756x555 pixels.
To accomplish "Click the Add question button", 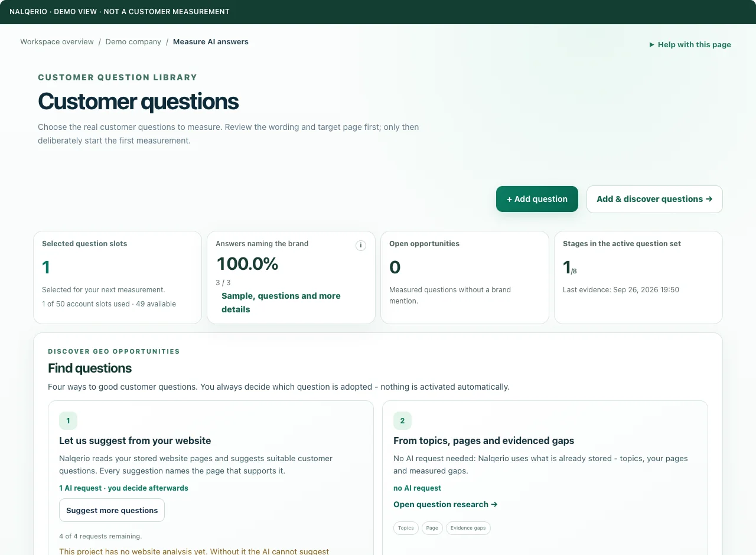I will 537,199.
